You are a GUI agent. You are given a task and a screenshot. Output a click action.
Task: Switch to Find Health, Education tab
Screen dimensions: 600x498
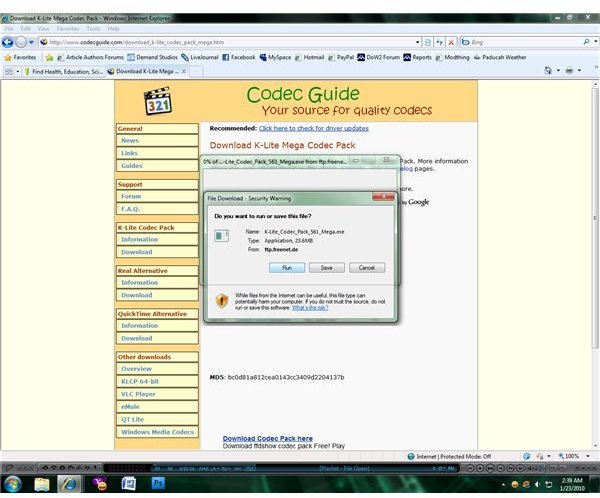[63, 72]
